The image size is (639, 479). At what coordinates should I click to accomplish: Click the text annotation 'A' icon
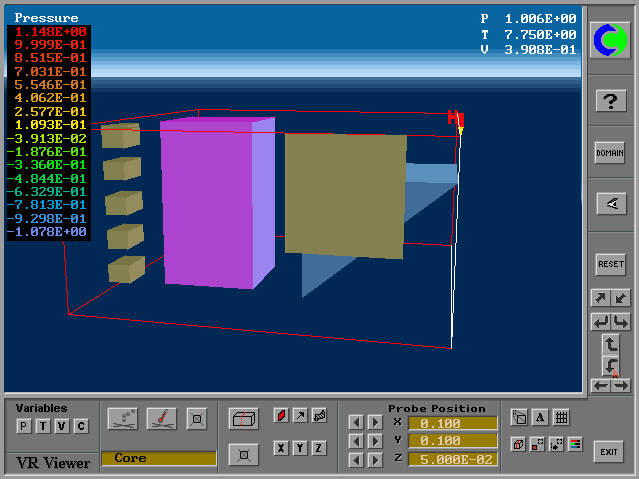pyautogui.click(x=540, y=418)
